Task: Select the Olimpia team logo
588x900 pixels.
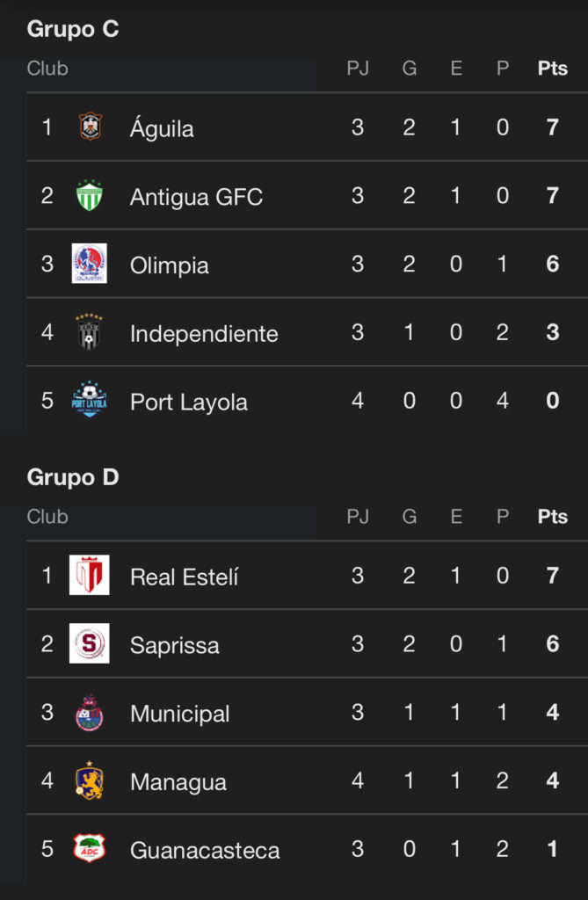Action: [x=90, y=264]
